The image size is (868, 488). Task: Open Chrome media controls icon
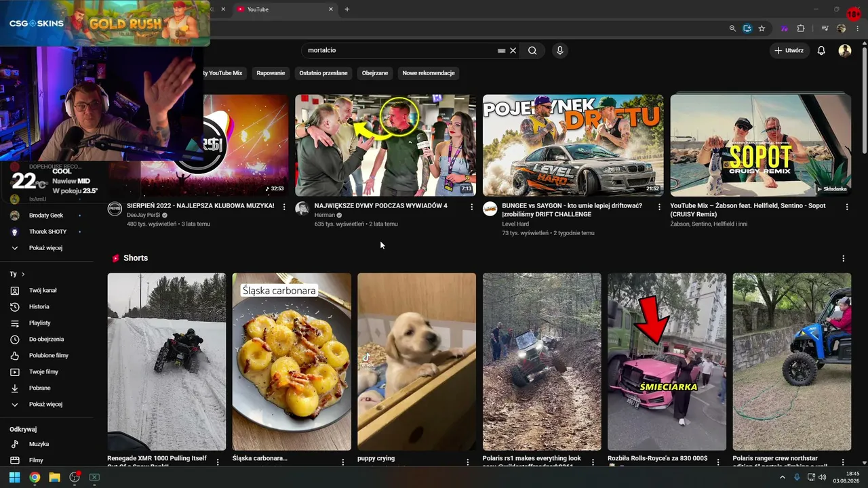point(825,28)
